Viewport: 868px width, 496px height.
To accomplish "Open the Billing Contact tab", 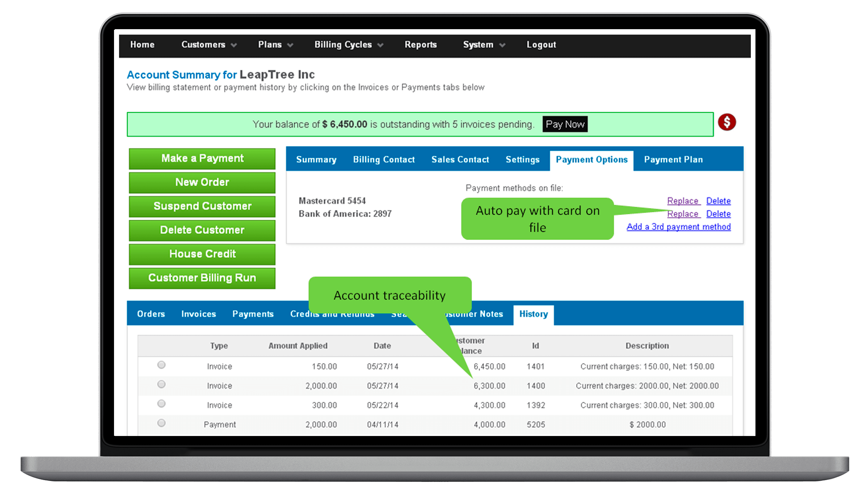I will coord(384,159).
